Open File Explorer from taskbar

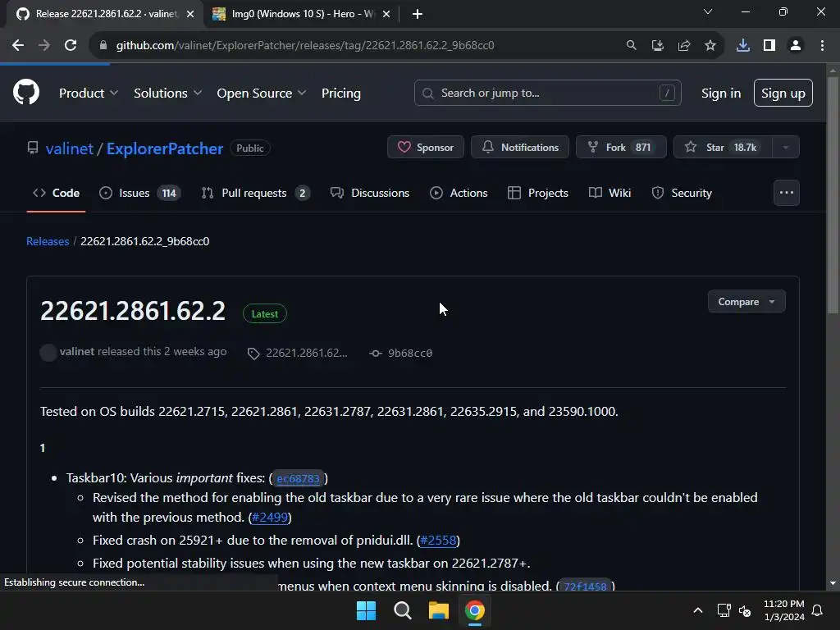(x=438, y=610)
